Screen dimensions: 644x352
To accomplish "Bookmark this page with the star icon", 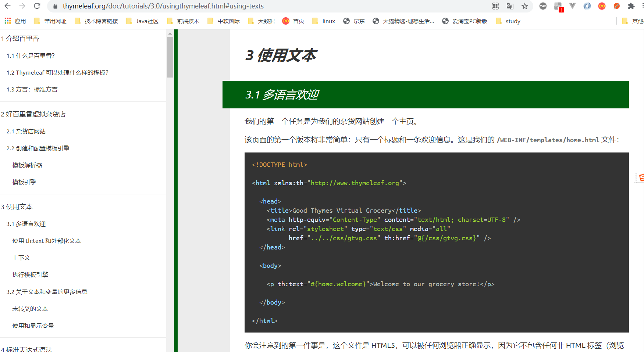I will (x=525, y=6).
